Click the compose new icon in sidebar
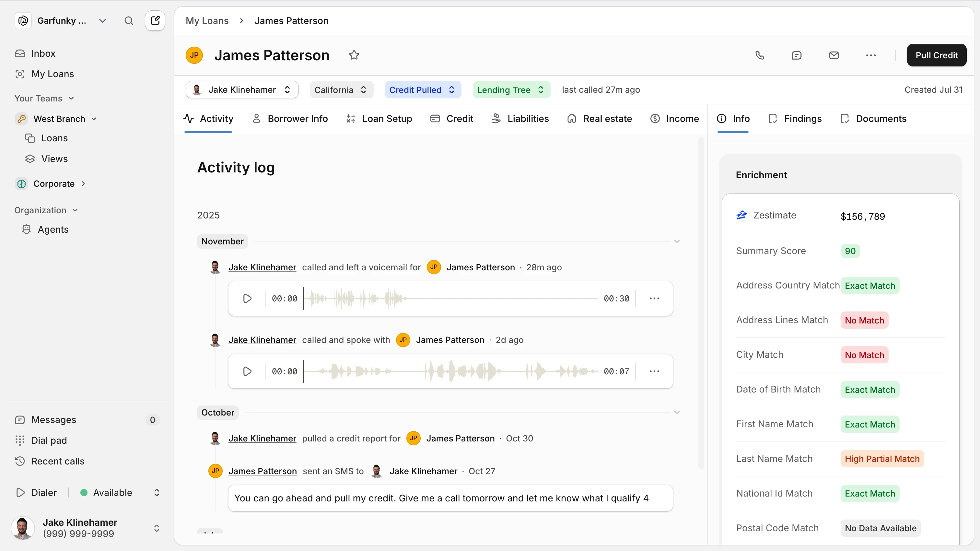This screenshot has width=980, height=551. [155, 20]
